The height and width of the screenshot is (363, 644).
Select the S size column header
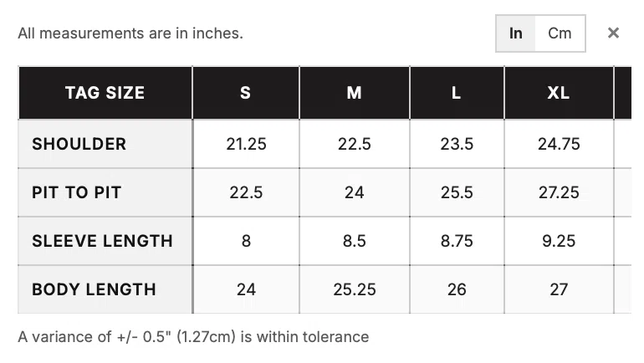click(x=246, y=93)
